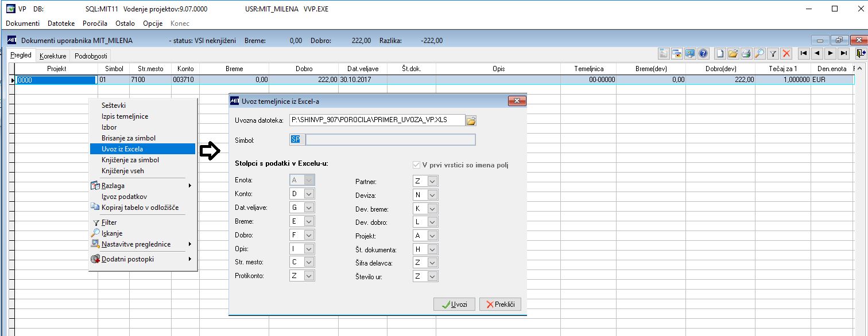Open the Projekt column dropdown
Image resolution: width=868 pixels, height=336 pixels.
point(432,236)
